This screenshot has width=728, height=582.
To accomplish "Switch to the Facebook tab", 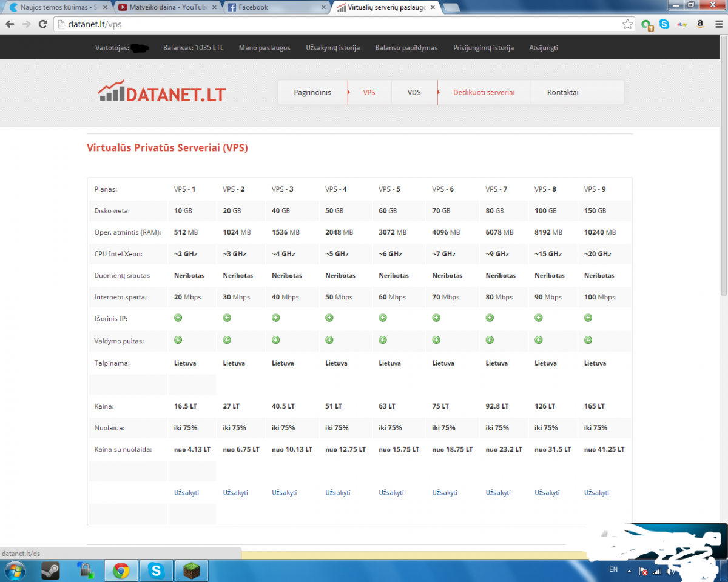I will pos(276,7).
